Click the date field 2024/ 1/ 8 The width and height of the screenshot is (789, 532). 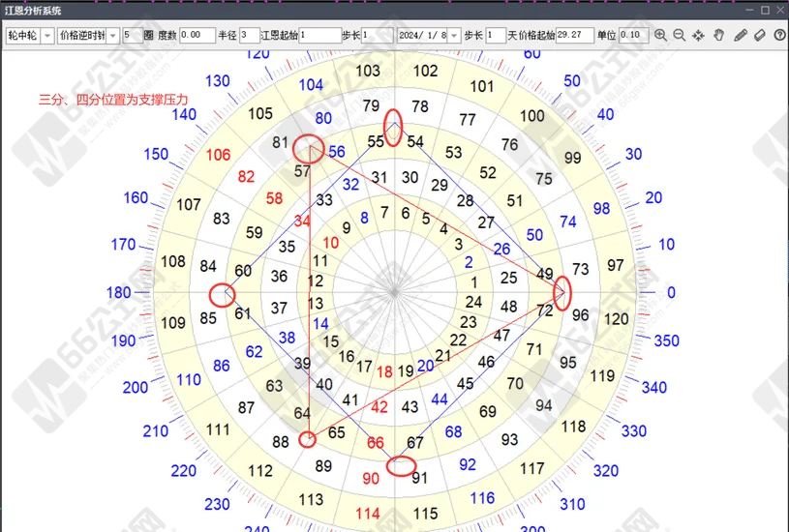point(423,35)
